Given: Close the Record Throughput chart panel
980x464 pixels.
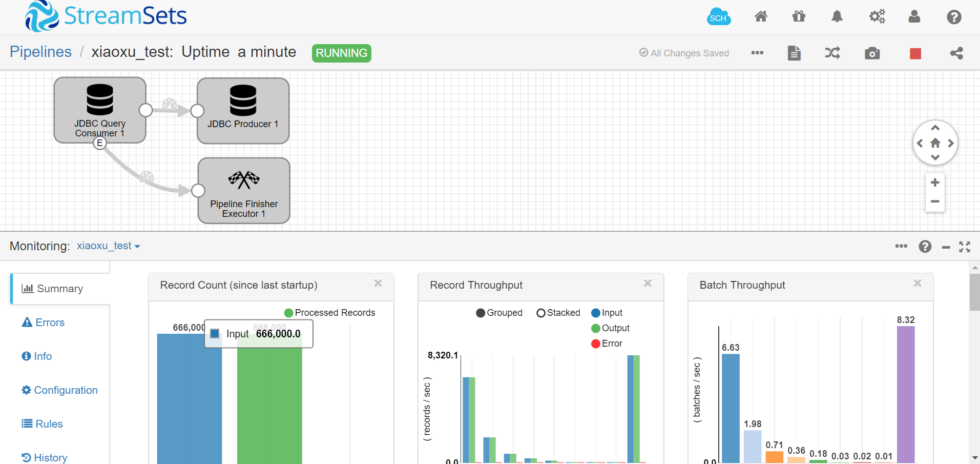Looking at the screenshot, I should [648, 283].
